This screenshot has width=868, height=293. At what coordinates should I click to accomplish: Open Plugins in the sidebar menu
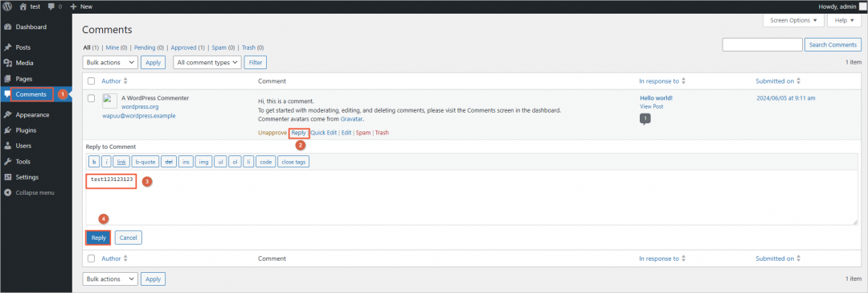(26, 130)
